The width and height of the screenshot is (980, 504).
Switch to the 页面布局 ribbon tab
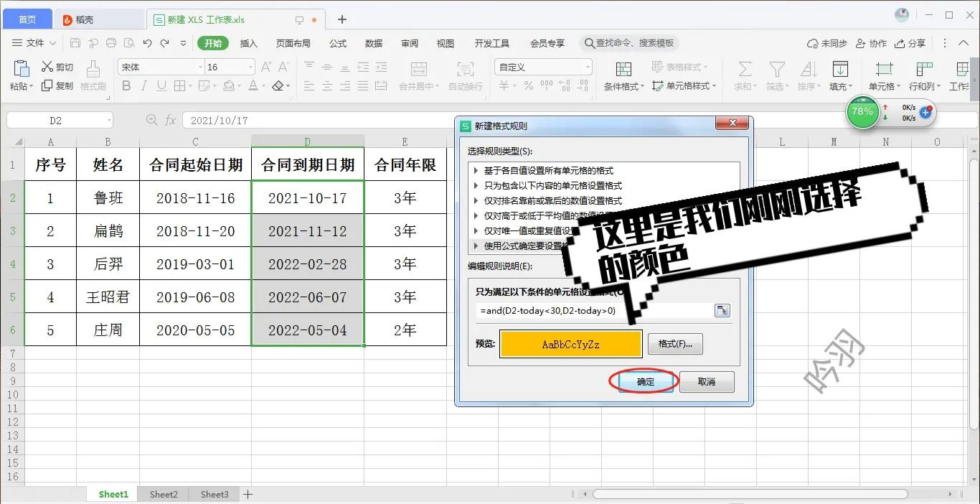pyautogui.click(x=293, y=43)
